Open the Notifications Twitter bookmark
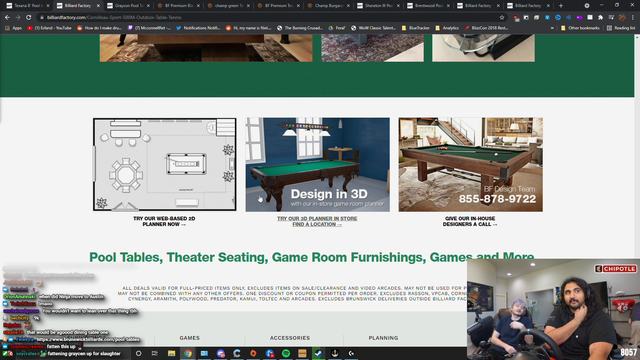Viewport: 640px width, 360px height. tap(198, 28)
